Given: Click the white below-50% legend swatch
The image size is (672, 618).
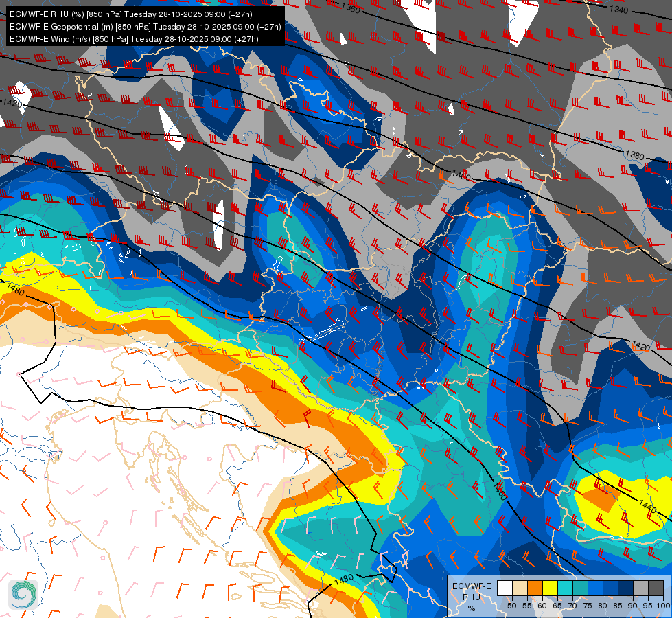Looking at the screenshot, I should point(505,588).
